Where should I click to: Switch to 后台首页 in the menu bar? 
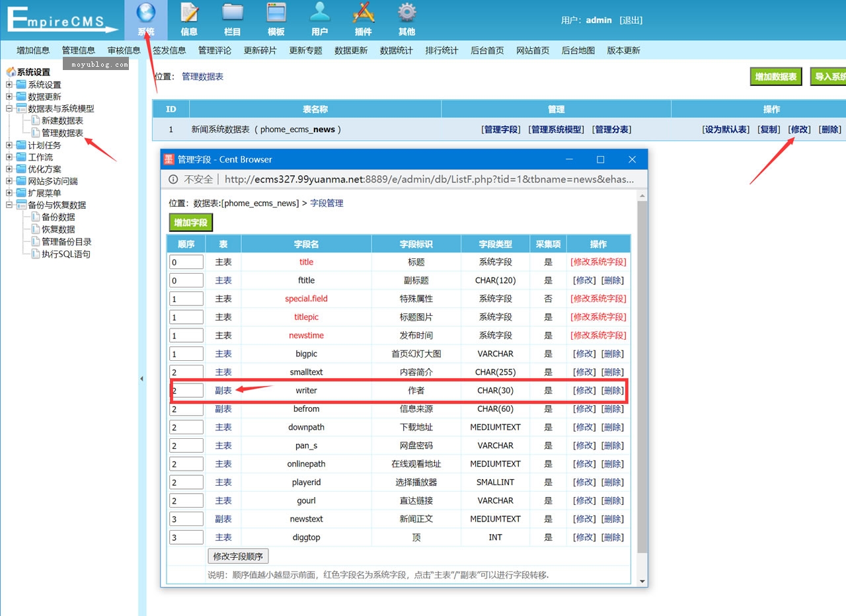[487, 50]
